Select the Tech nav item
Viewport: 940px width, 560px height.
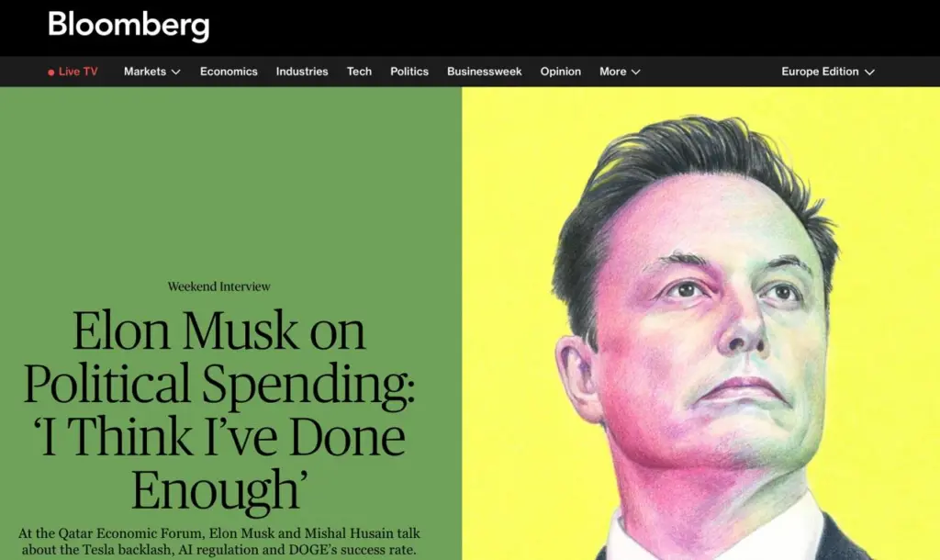[359, 72]
